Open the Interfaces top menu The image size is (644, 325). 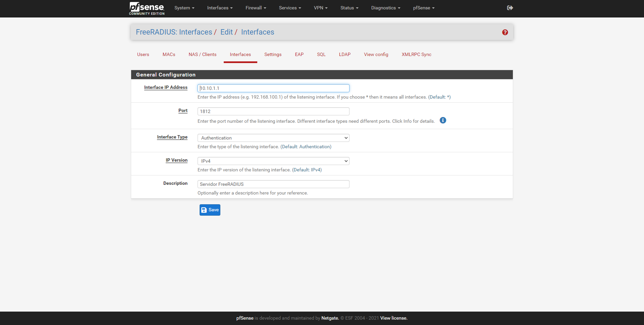[x=220, y=8]
